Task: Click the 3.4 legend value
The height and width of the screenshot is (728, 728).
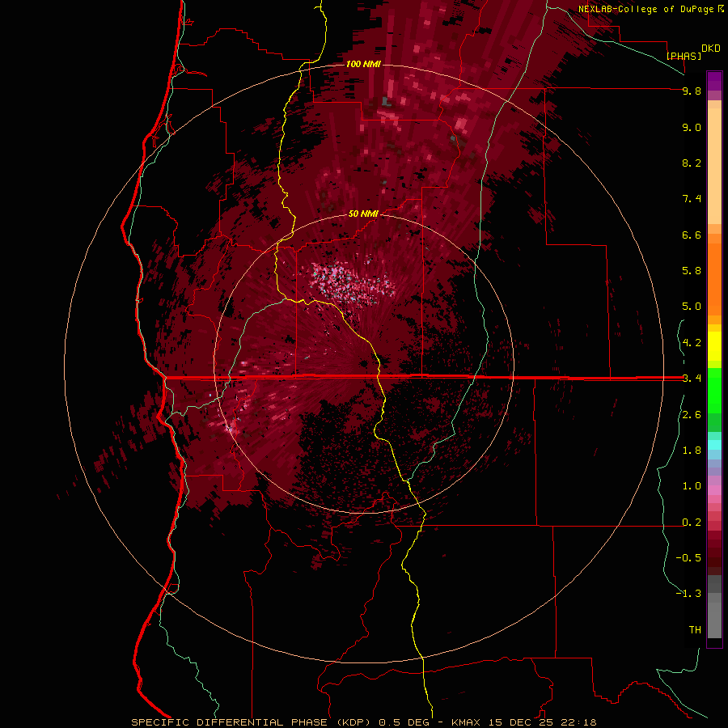Action: coord(692,379)
